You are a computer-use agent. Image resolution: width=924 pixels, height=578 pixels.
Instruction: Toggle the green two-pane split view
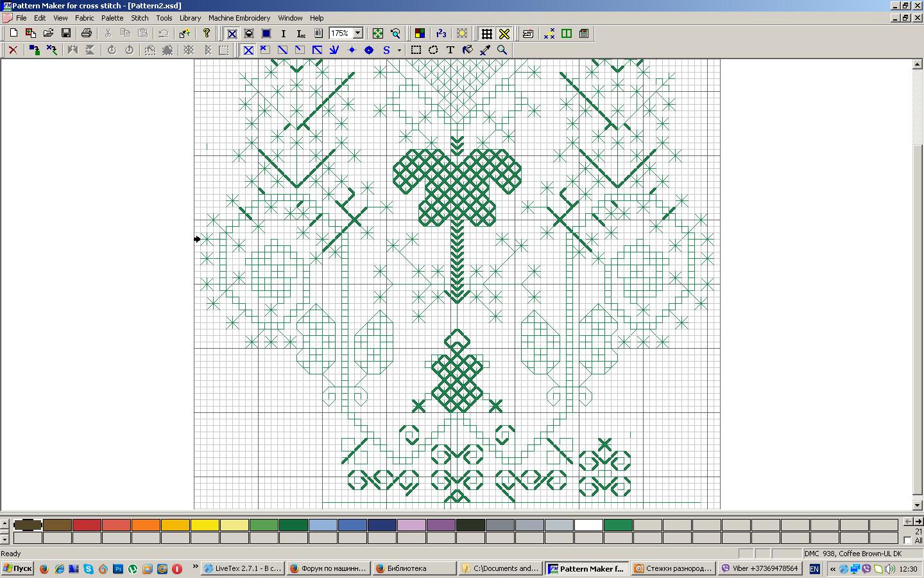[x=567, y=33]
